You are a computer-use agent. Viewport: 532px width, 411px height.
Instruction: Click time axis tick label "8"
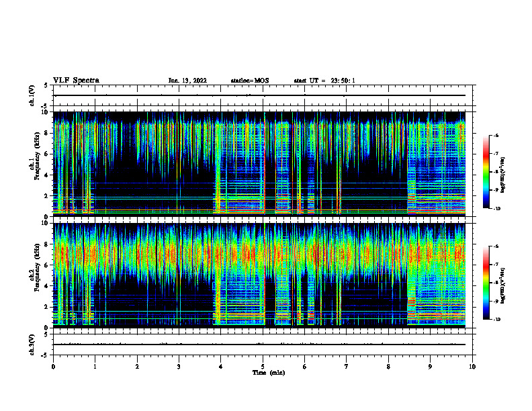point(388,367)
